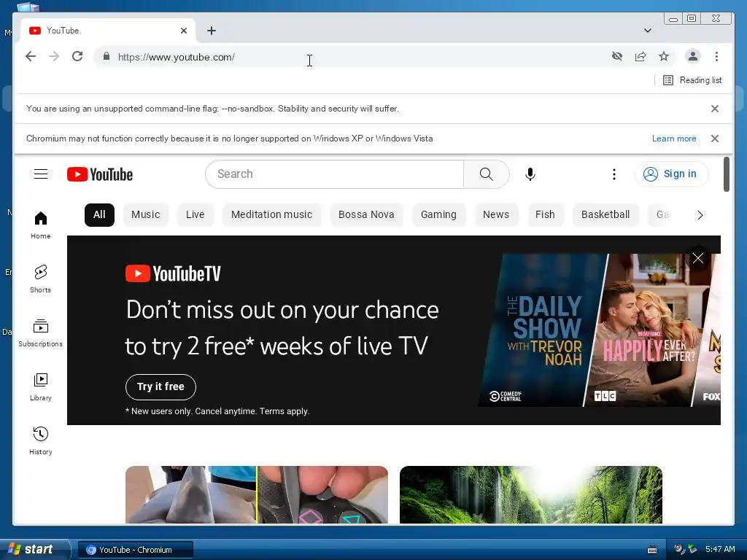Open the green forest video thumbnail

[x=531, y=495]
